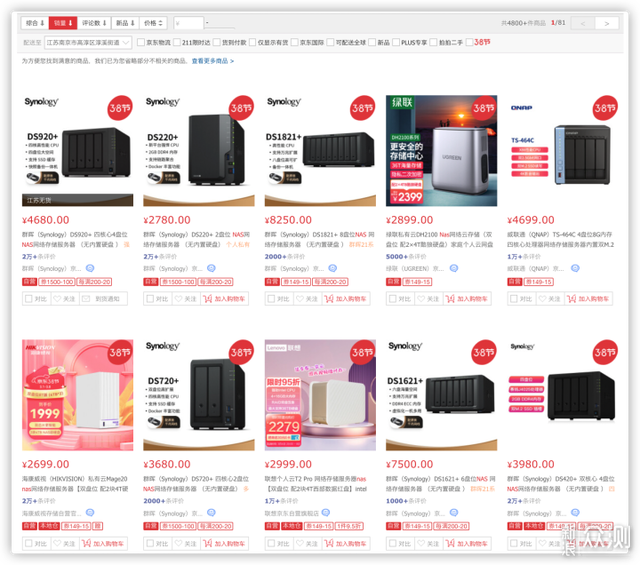Viewport: 640px width, 565px height.
Task: Add DS720+ to shopping cart
Action: coord(224,543)
